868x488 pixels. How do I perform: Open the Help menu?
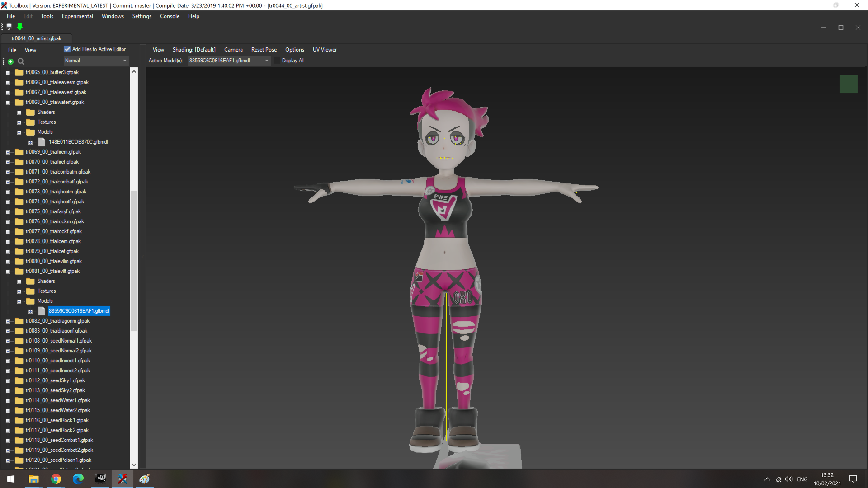(x=193, y=16)
